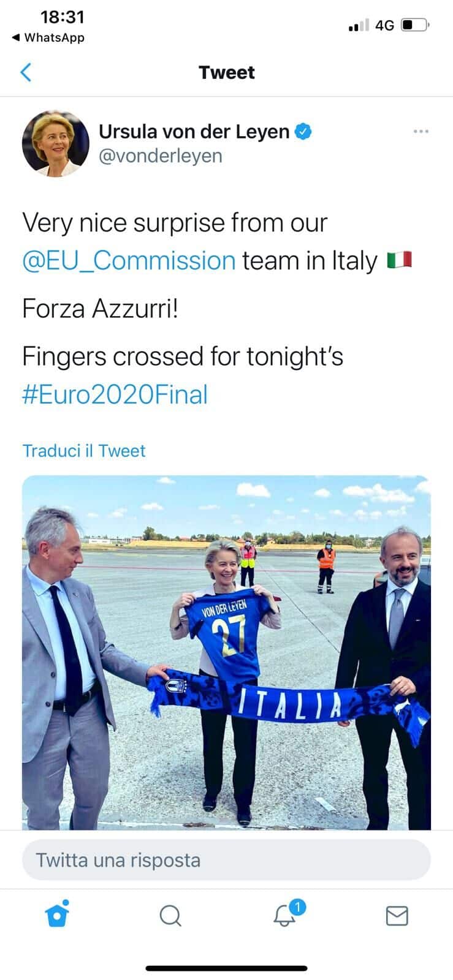Focus the Twitta una risposta reply field
The image size is (453, 980).
(226, 860)
